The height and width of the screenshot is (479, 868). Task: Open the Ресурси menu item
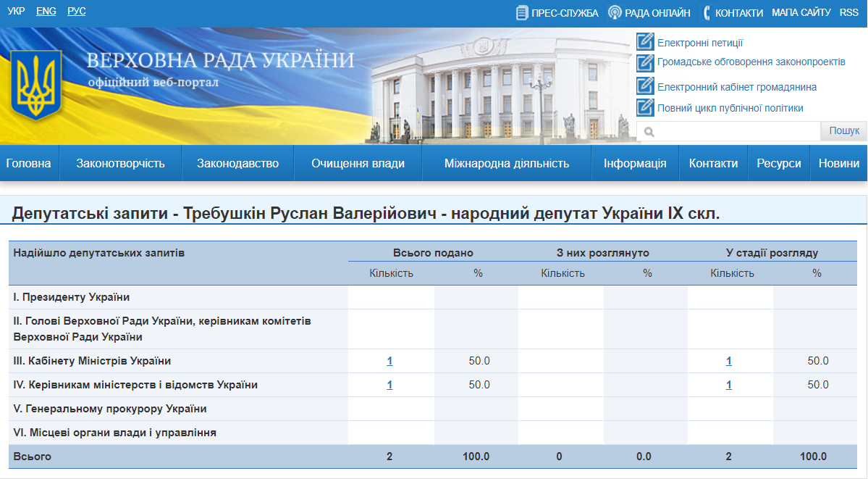tap(779, 163)
